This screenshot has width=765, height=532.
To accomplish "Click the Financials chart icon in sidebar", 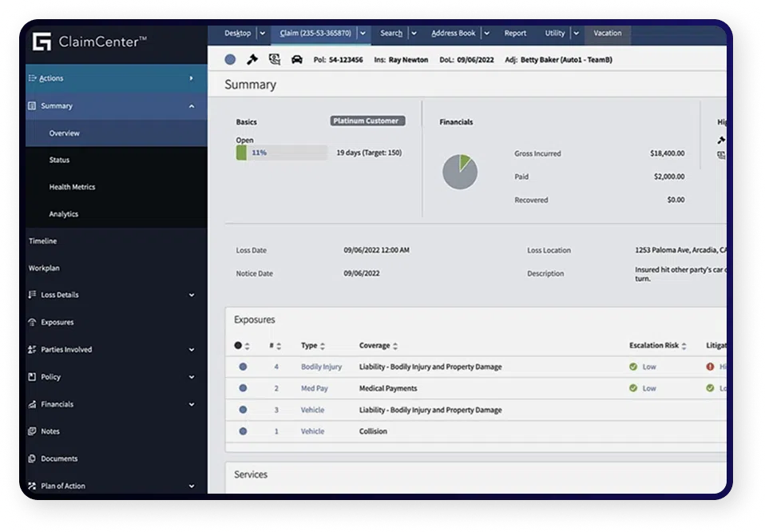I will 32,404.
